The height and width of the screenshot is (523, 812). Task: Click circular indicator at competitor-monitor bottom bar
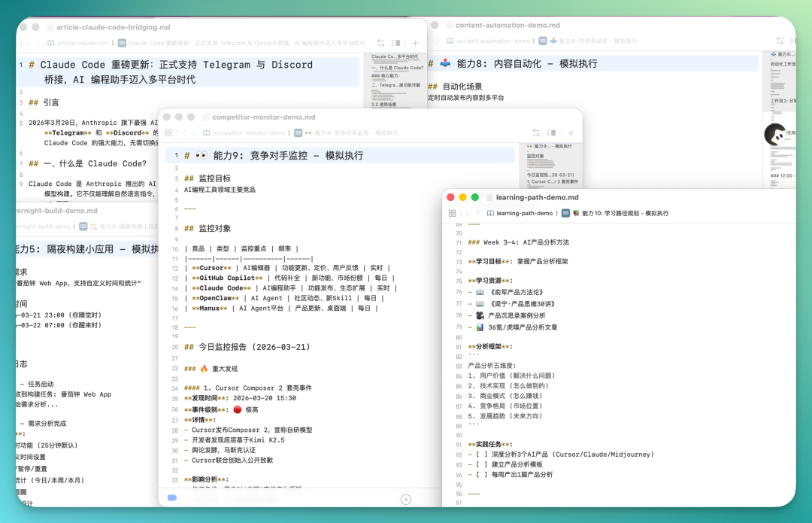(406, 500)
